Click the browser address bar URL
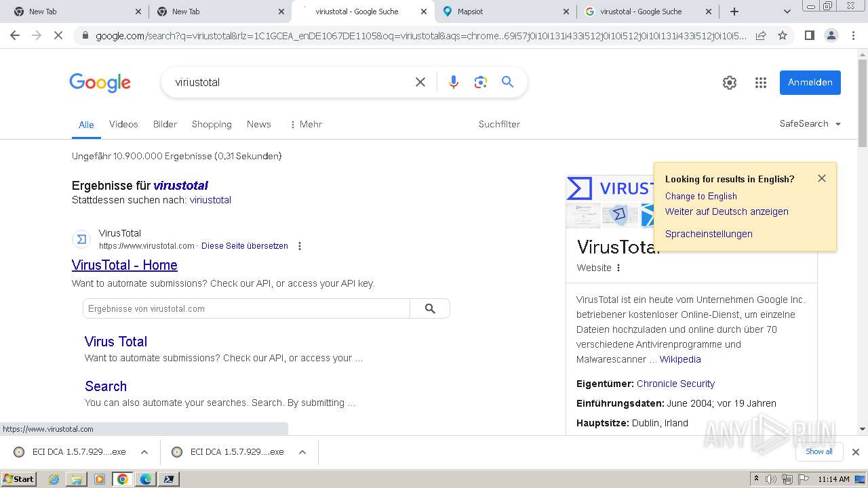 (420, 35)
